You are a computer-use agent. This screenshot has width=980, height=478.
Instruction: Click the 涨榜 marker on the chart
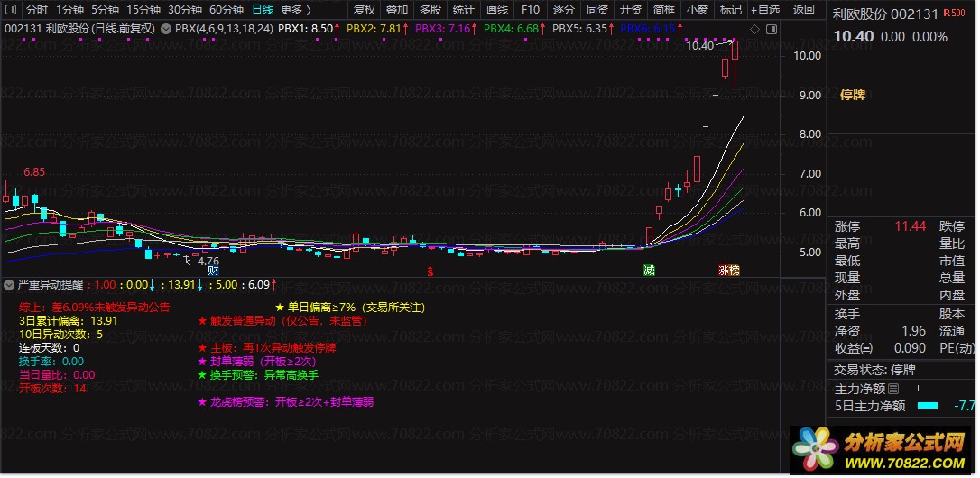pyautogui.click(x=729, y=271)
